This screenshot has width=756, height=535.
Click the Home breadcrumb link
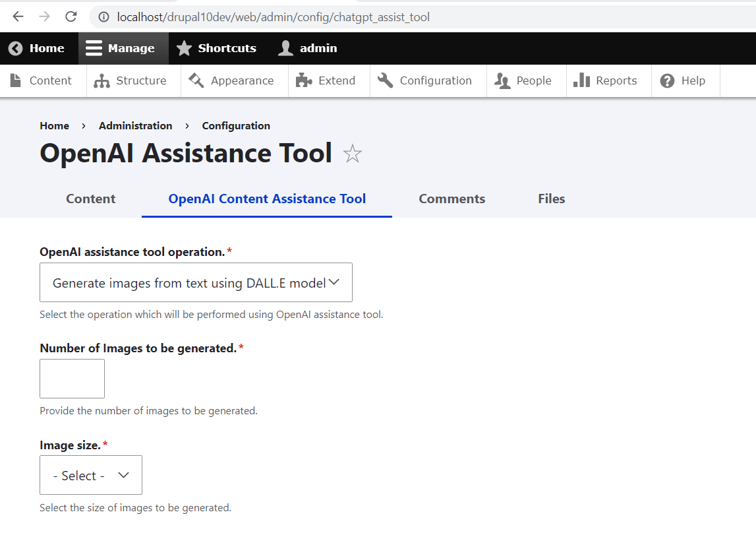coord(55,126)
